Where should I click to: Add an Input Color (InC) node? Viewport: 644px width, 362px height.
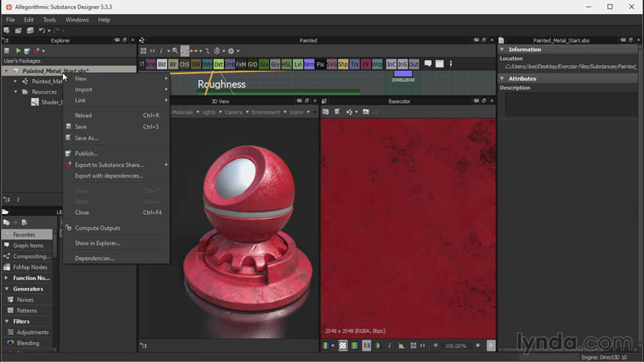tap(391, 64)
